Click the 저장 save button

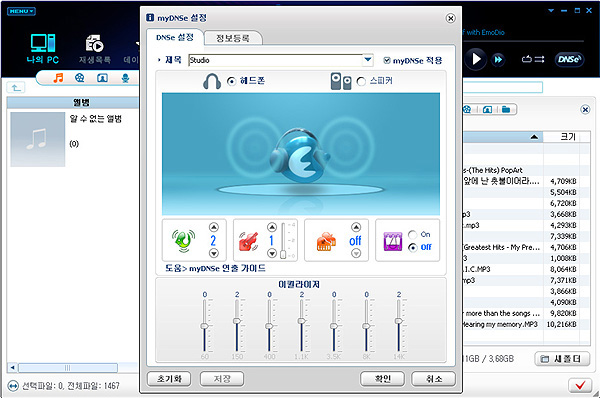(x=222, y=379)
